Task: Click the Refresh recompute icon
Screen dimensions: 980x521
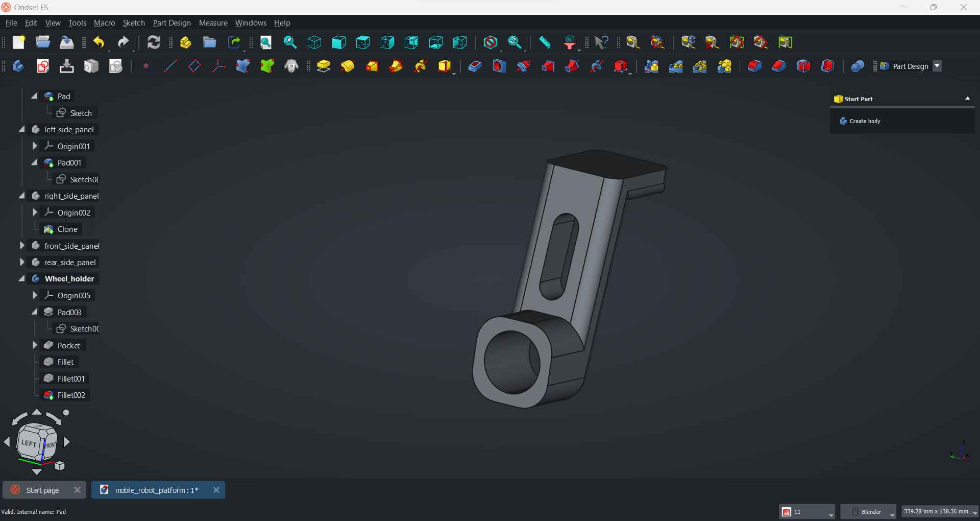Action: coord(154,42)
